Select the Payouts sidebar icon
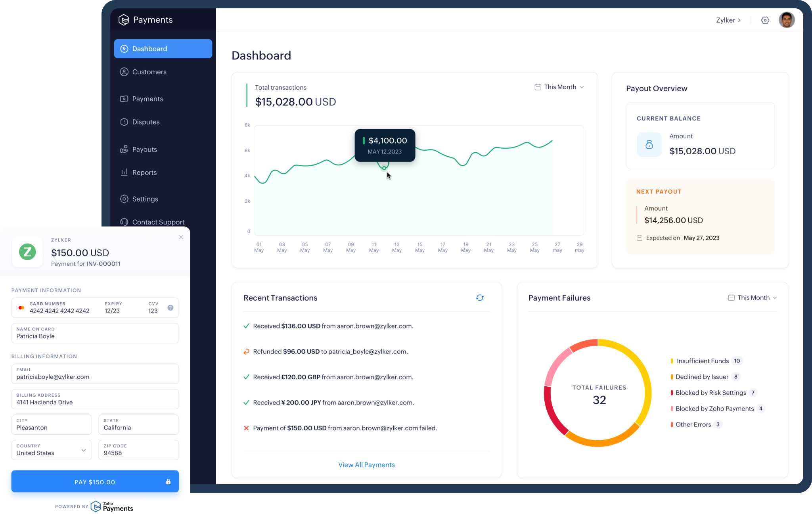The height and width of the screenshot is (520, 812). [124, 149]
